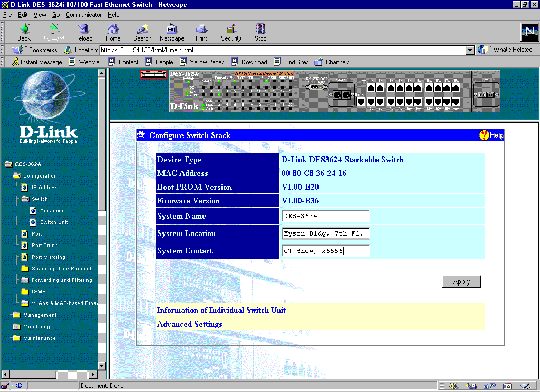Click the System Location text field
Image resolution: width=540 pixels, height=392 pixels.
tap(326, 233)
